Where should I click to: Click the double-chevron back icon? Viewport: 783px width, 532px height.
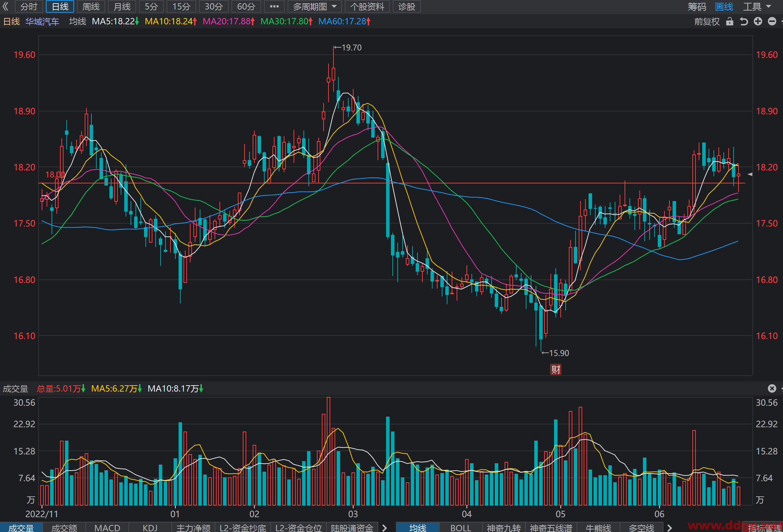point(6,6)
